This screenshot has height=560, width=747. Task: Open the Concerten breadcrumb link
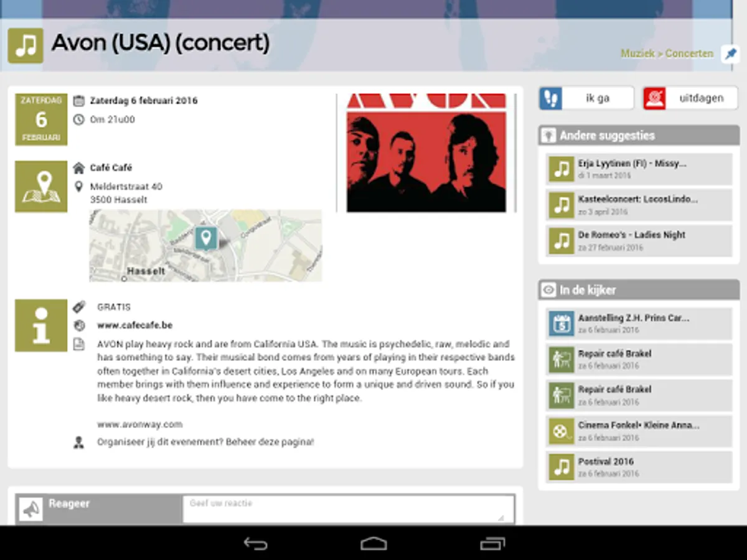689,54
